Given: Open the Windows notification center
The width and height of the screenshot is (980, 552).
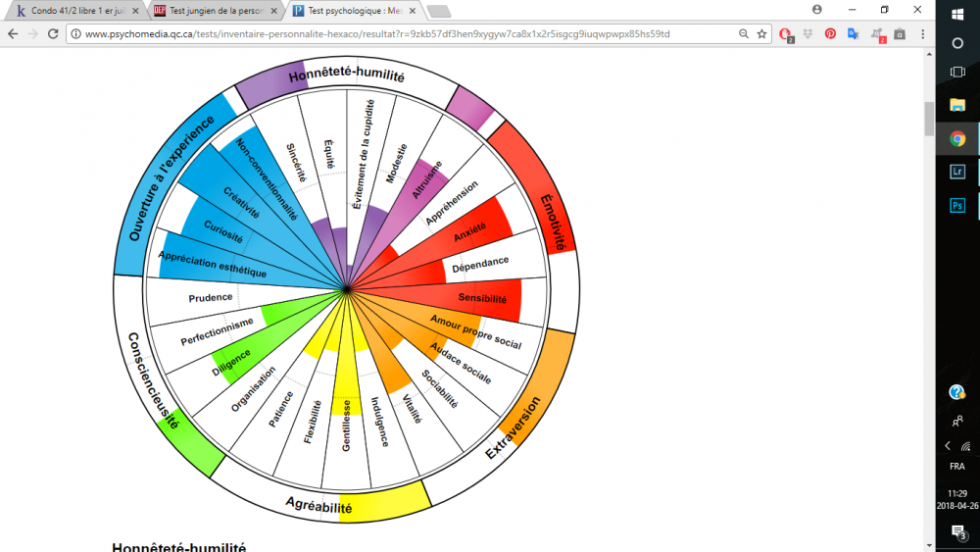Looking at the screenshot, I should coord(957,531).
